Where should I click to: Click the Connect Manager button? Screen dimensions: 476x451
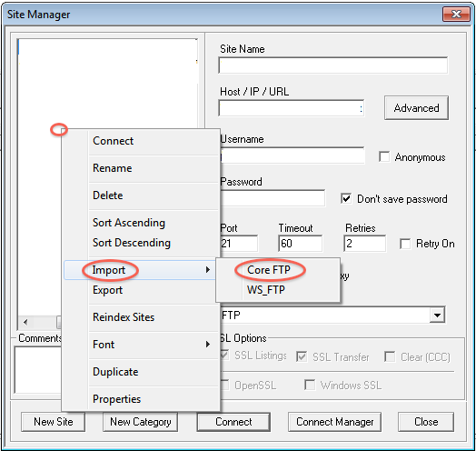coord(334,422)
